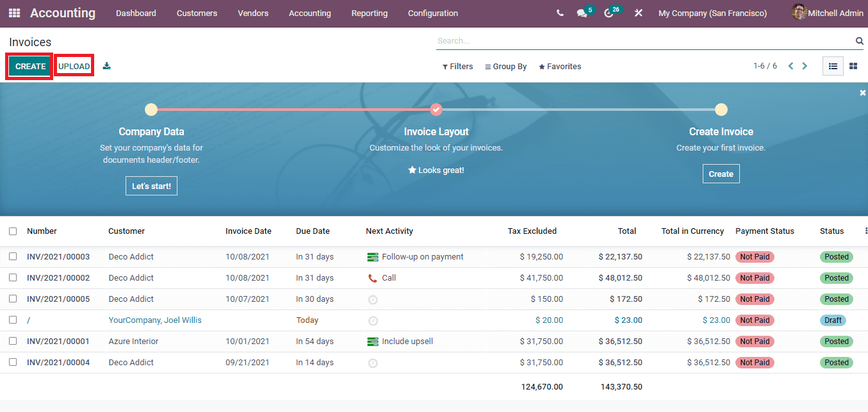Click the download invoices icon

tap(106, 65)
